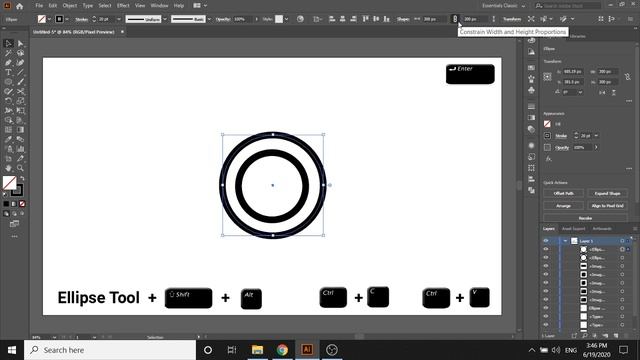Open the File menu
The height and width of the screenshot is (360, 640).
point(39,6)
